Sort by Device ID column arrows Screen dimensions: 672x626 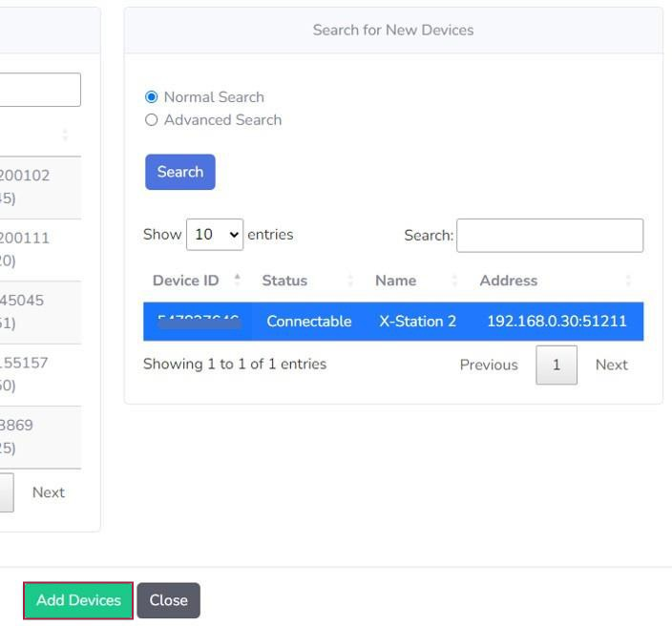point(238,281)
